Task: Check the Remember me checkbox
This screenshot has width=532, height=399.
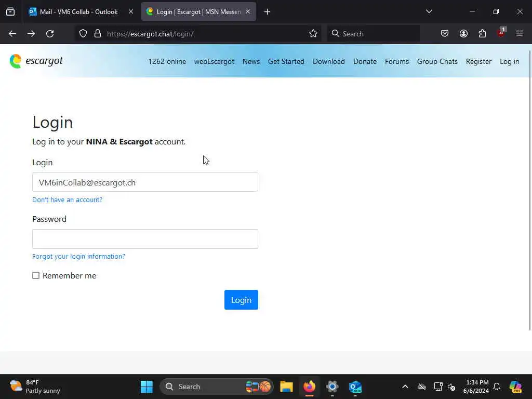Action: [x=36, y=275]
